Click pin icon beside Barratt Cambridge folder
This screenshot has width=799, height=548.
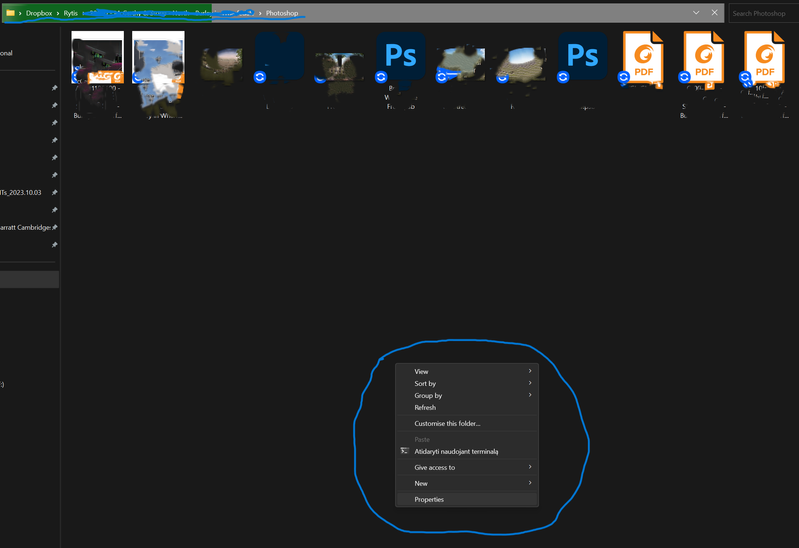pyautogui.click(x=55, y=228)
